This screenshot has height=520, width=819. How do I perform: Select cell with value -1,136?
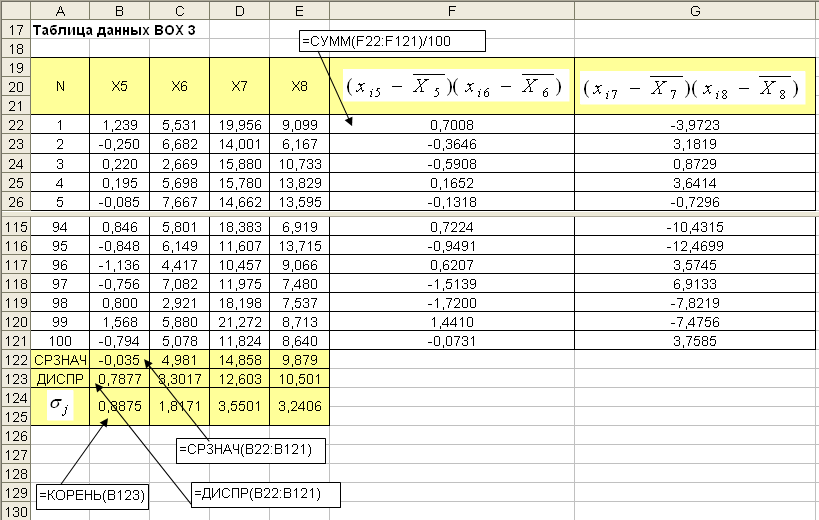120,265
